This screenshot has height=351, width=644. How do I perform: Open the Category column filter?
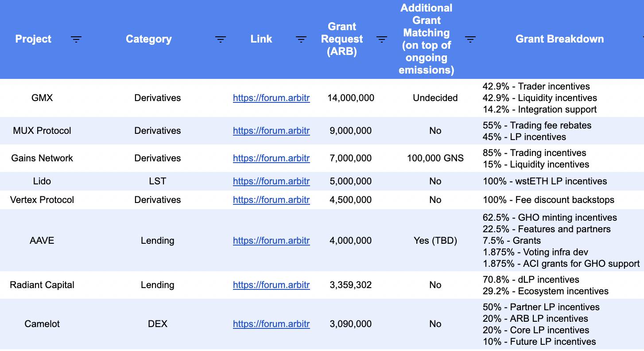point(221,39)
